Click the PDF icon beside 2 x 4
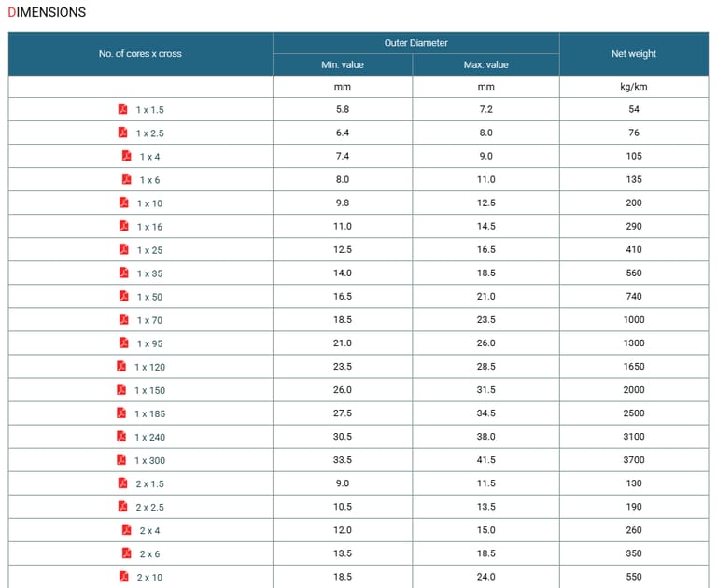717x588 pixels. 126,529
